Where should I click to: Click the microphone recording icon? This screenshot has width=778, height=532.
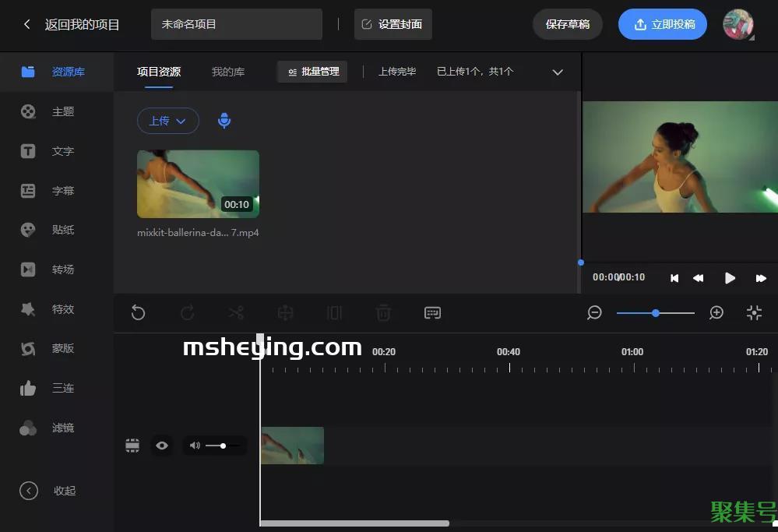[x=224, y=121]
